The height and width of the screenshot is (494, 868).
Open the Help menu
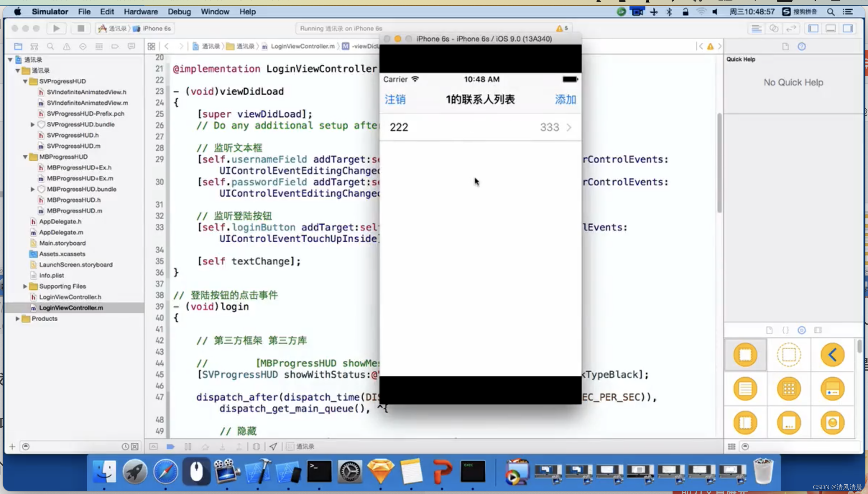pyautogui.click(x=248, y=12)
